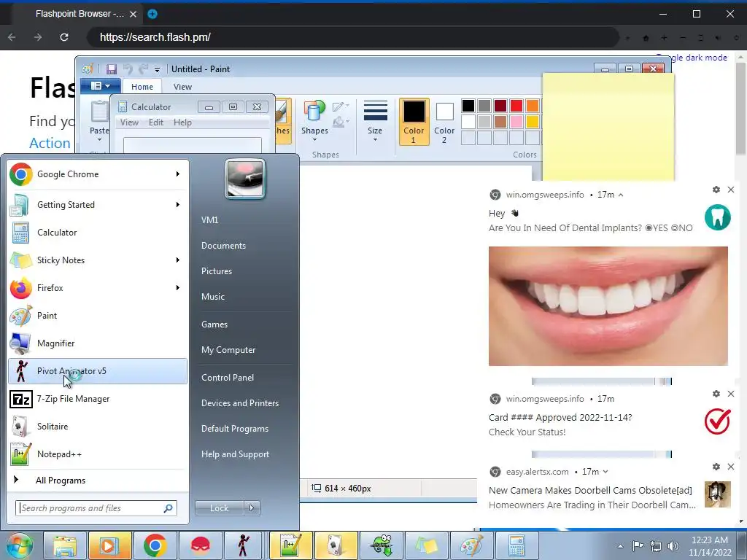The image size is (747, 560).
Task: Select Flashpoint Browser tab
Action: [x=79, y=14]
